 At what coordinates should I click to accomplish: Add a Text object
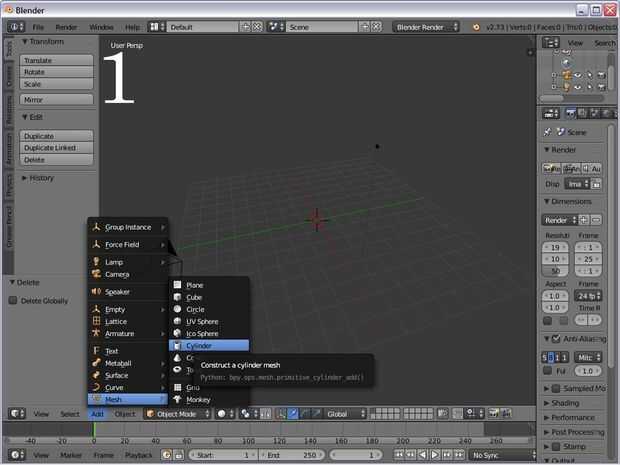point(128,351)
